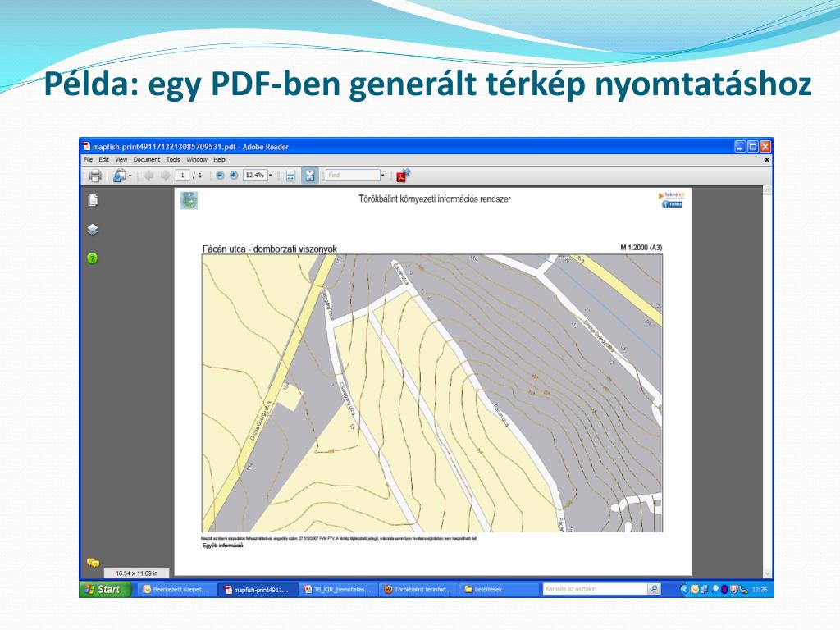
Task: Click the map title Fácán utca - domborzati viszonyok
Action: click(x=269, y=249)
